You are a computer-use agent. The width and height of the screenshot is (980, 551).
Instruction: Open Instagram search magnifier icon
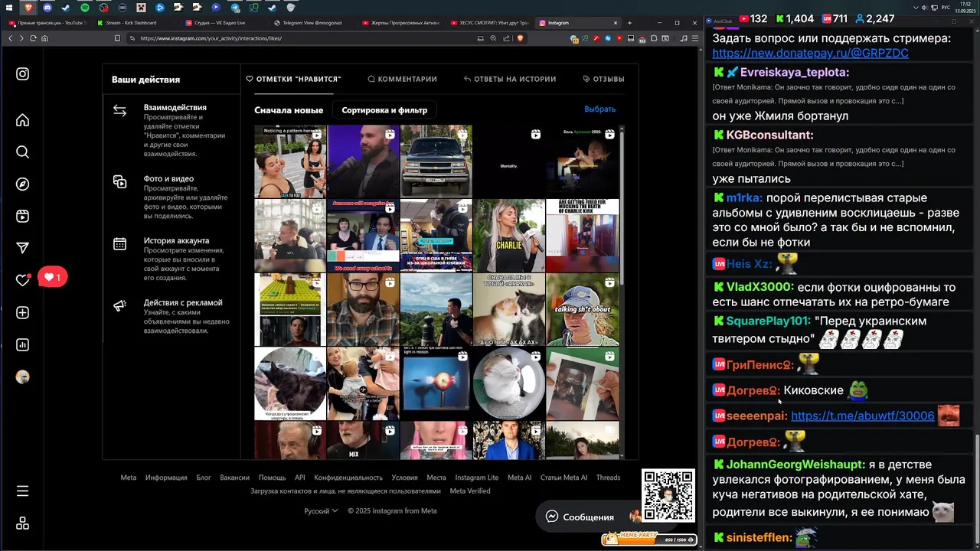click(23, 152)
